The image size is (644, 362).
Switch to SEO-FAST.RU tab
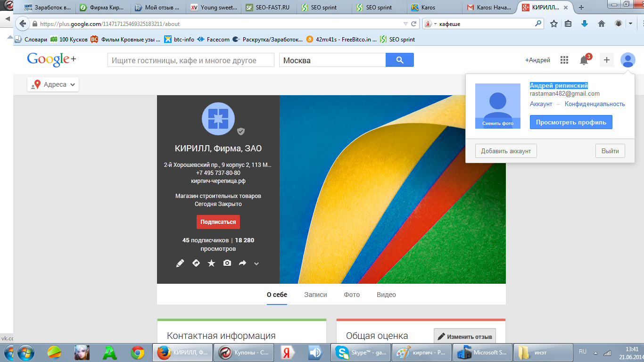tap(269, 8)
